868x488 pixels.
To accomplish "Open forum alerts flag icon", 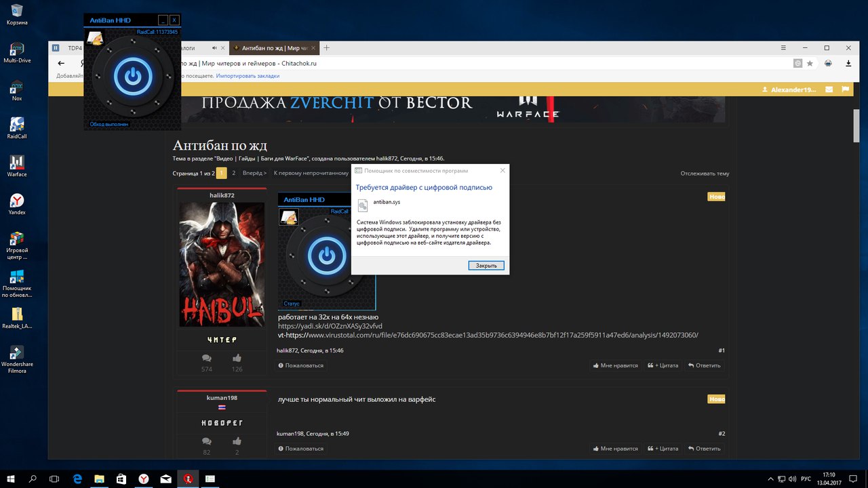I will [846, 89].
